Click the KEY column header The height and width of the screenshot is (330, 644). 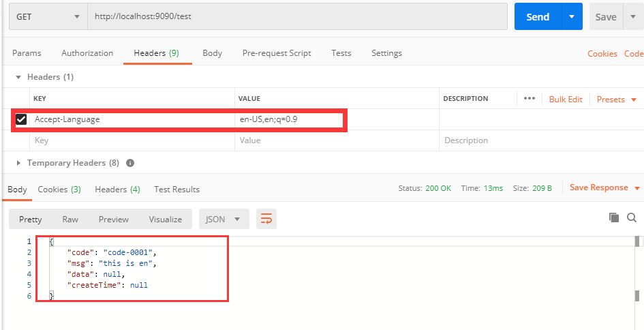point(40,99)
